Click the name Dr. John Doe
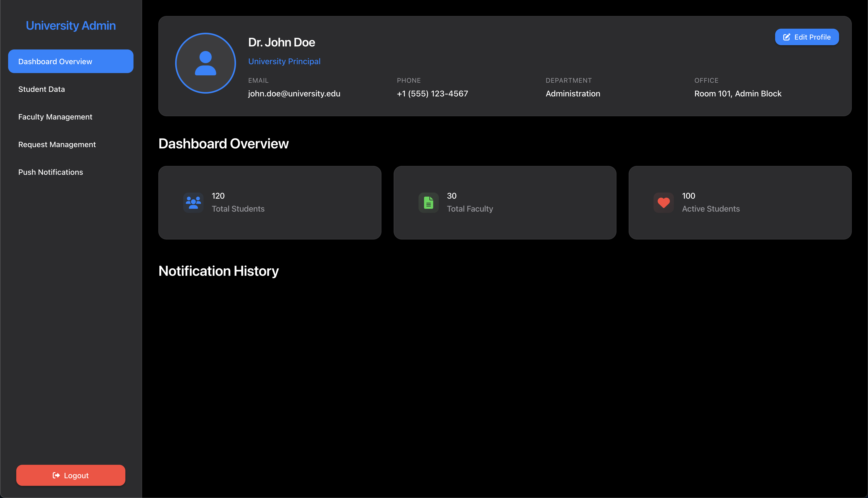This screenshot has width=868, height=498. (281, 42)
